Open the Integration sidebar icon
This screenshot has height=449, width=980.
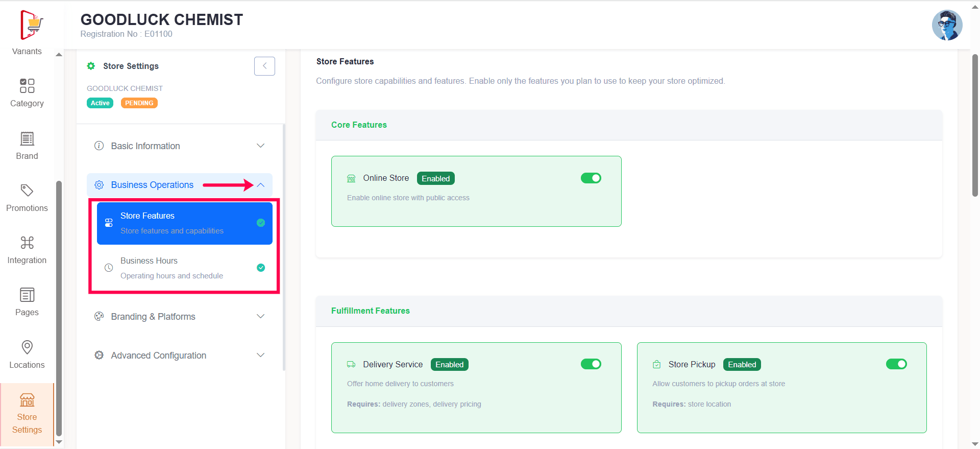coord(27,243)
